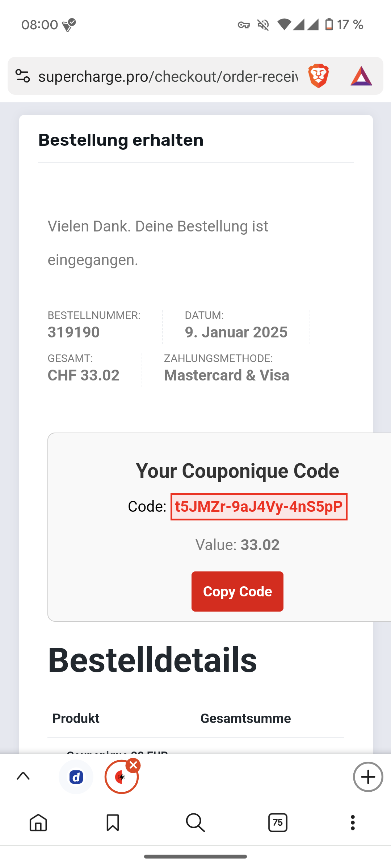Expand the tab strip with up chevron
This screenshot has height=868, width=391.
tap(23, 776)
